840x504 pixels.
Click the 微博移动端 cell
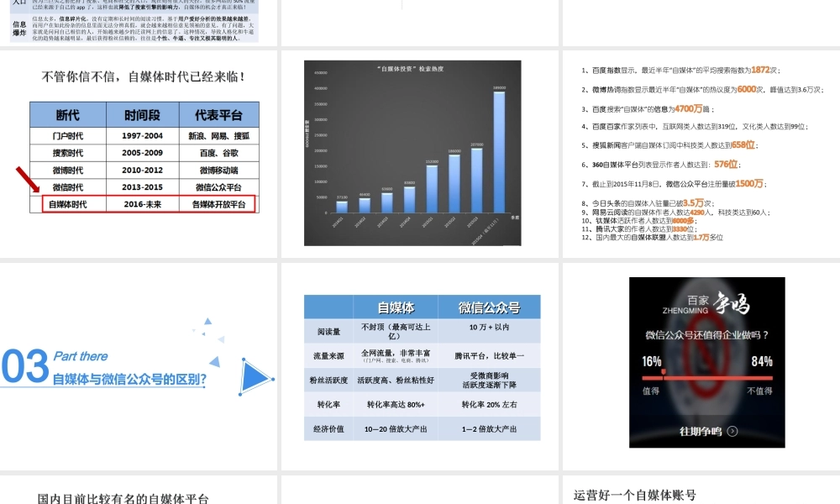pyautogui.click(x=219, y=170)
